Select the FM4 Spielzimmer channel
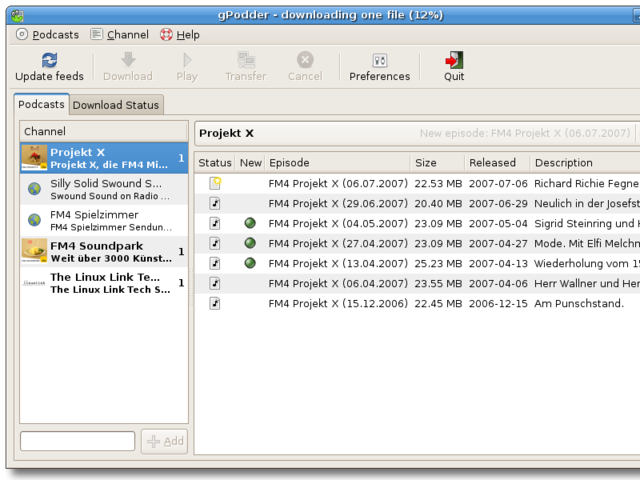Screen dimensions: 640x480 pyautogui.click(x=104, y=220)
